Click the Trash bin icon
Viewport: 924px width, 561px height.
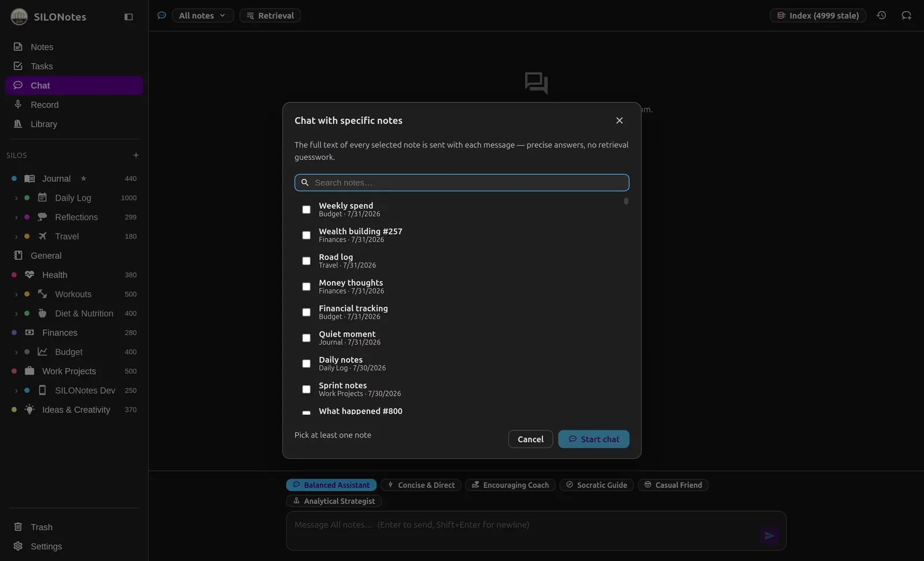[18, 527]
